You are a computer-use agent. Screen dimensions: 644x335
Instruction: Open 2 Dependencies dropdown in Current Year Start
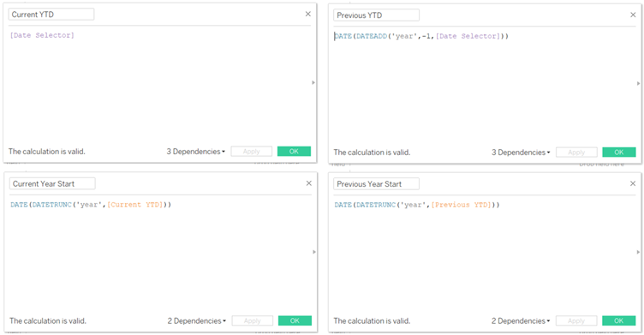click(197, 321)
